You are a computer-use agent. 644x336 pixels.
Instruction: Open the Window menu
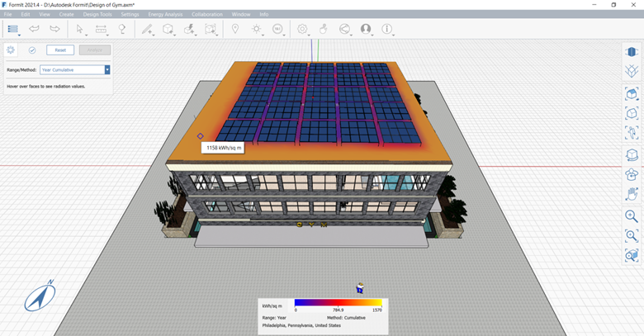tap(241, 14)
